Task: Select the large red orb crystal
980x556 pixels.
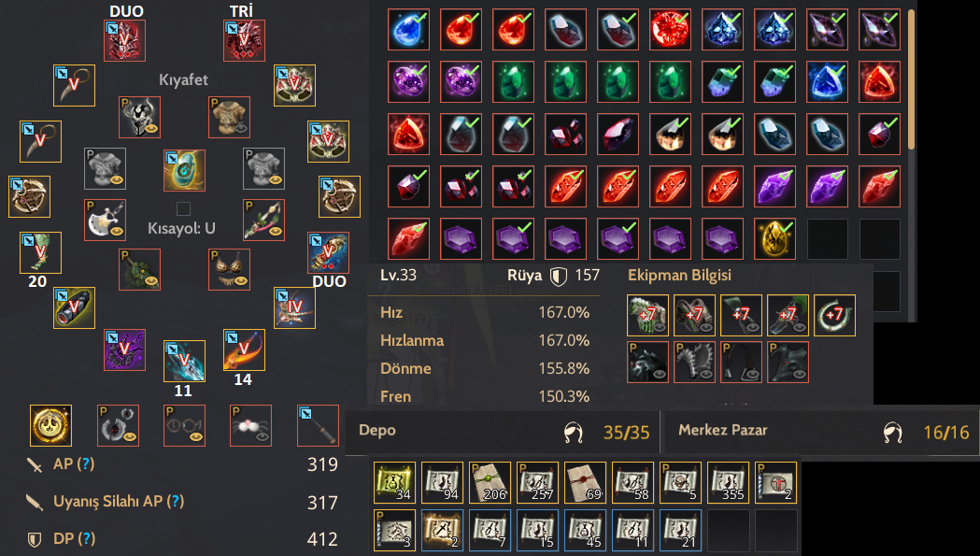Action: (670, 29)
